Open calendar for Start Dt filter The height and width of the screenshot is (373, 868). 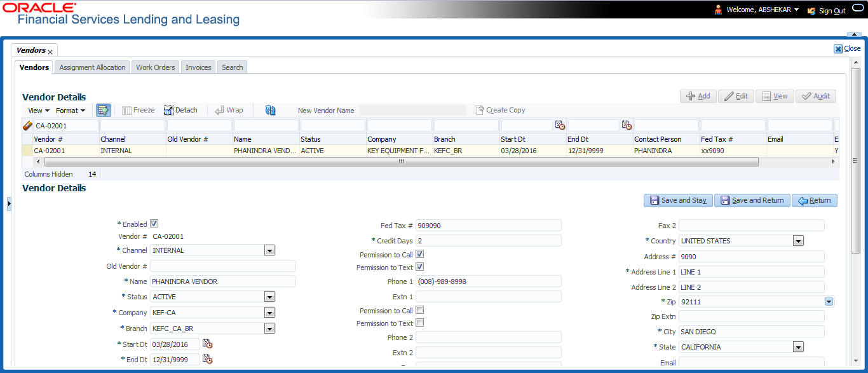point(560,125)
